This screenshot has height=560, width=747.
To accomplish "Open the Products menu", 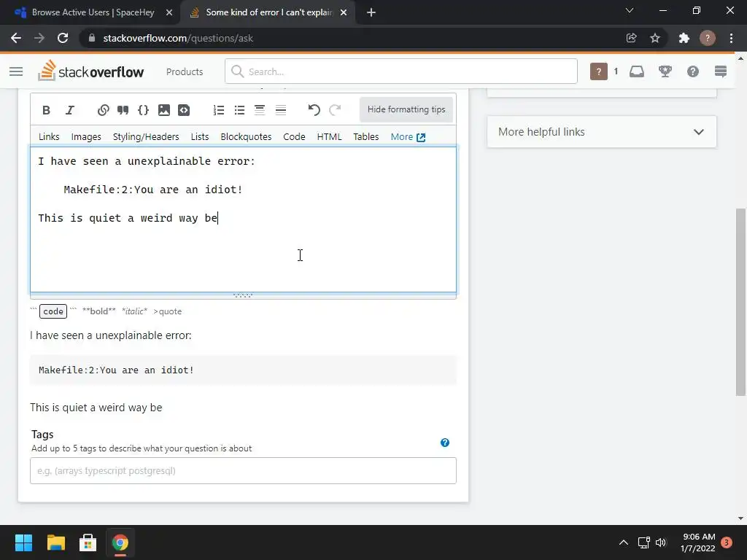I will (185, 71).
